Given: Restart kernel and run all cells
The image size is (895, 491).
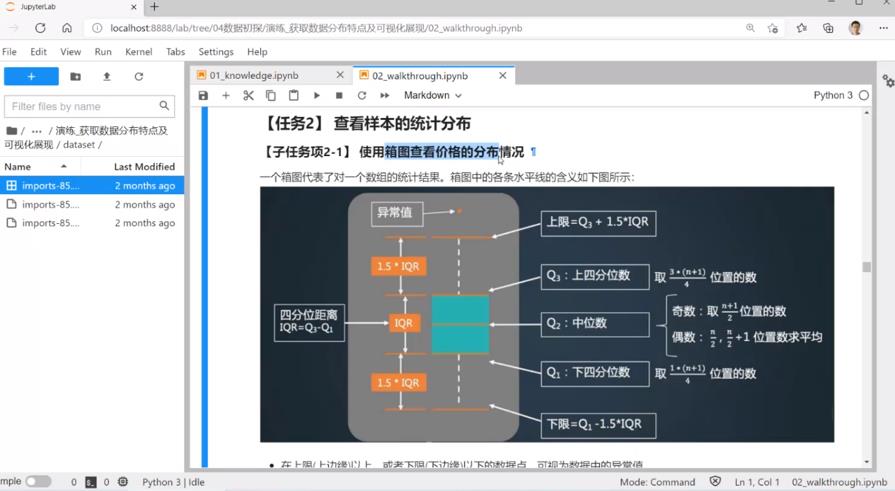Looking at the screenshot, I should coord(385,96).
